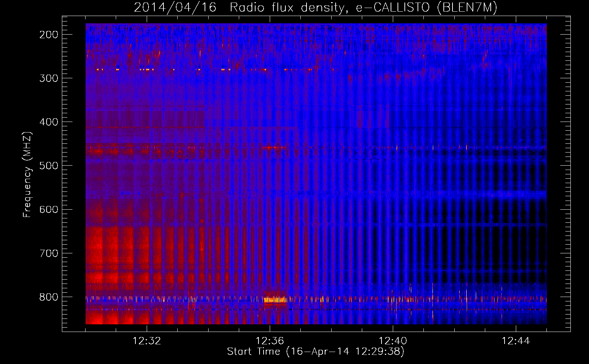Click the 300 frequency tick label

coord(49,78)
